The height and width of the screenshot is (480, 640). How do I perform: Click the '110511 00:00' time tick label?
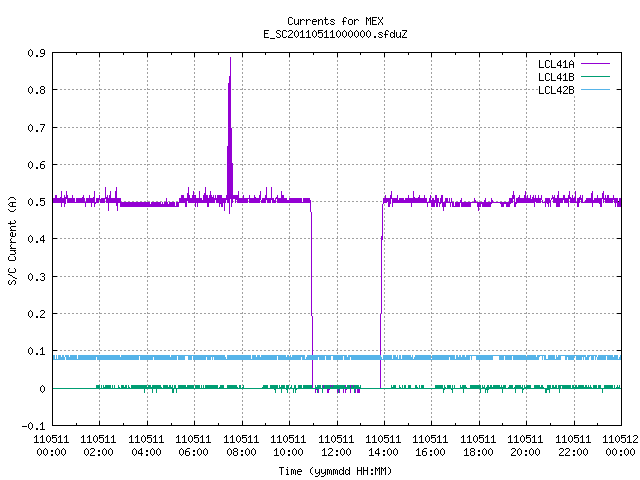tap(51, 446)
